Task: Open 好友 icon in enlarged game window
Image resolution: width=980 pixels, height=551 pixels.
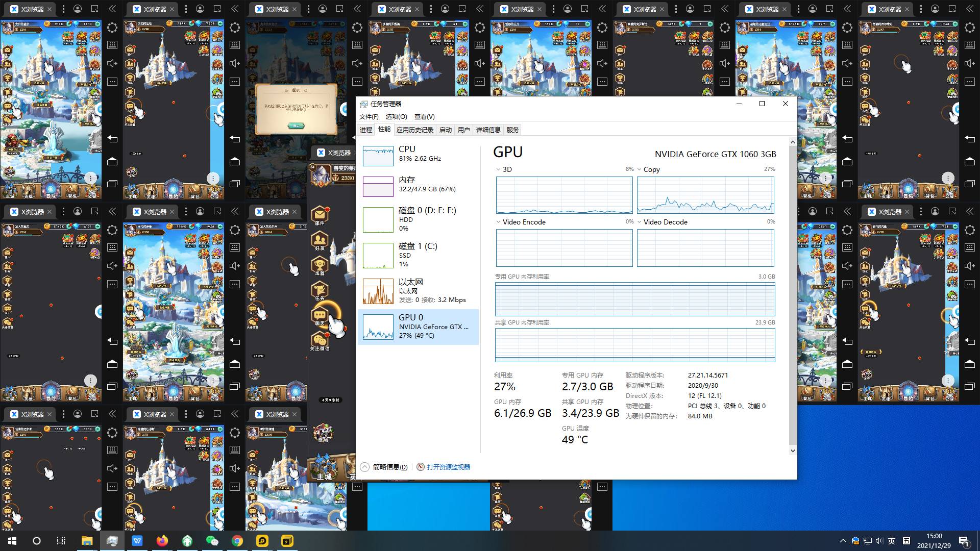Action: coord(320,240)
